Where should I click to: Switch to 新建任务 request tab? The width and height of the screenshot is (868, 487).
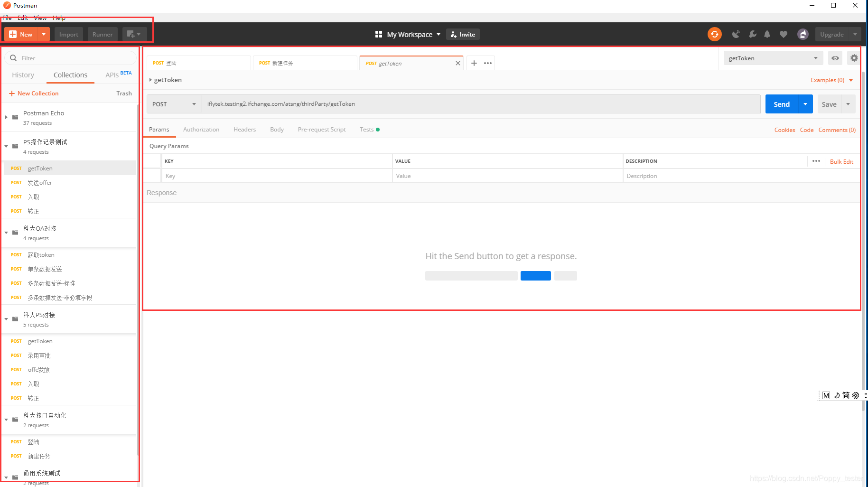(x=305, y=63)
